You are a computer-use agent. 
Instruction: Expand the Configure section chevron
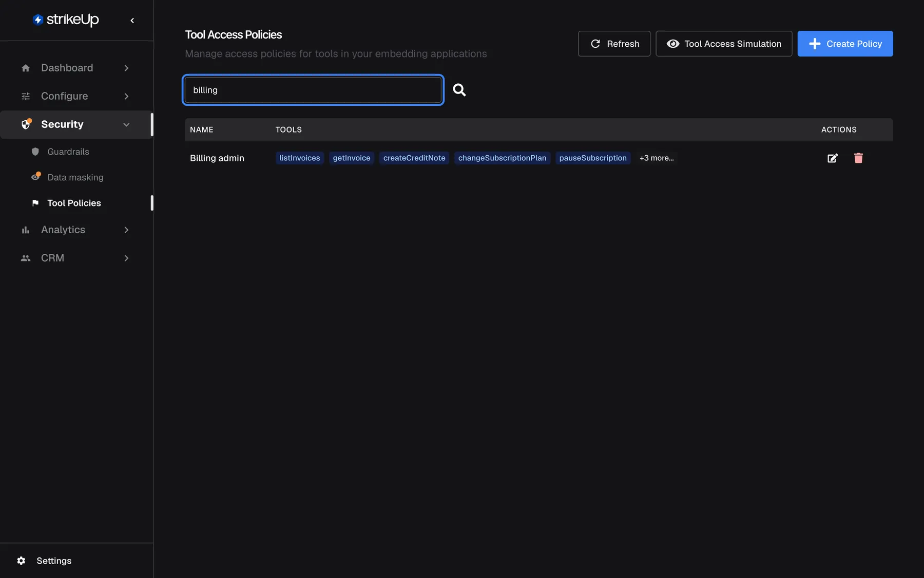[x=126, y=96]
